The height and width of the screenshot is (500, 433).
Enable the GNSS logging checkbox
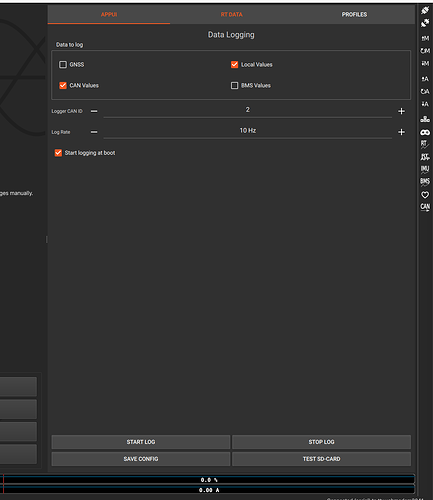(63, 64)
